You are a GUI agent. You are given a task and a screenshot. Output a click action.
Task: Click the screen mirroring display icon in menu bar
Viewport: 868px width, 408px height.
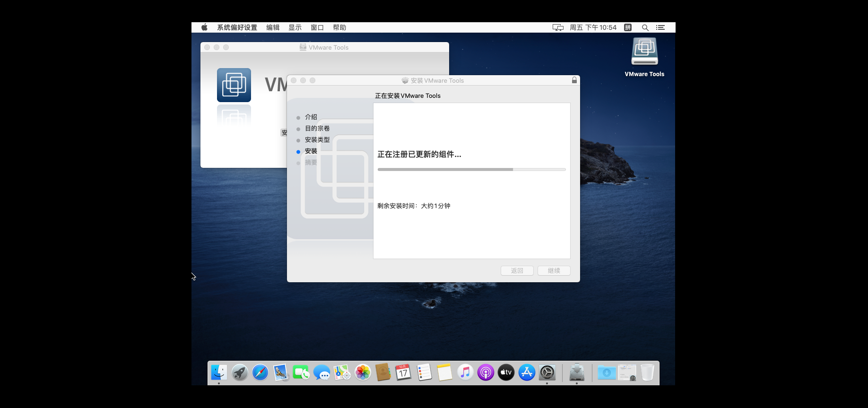click(x=558, y=27)
